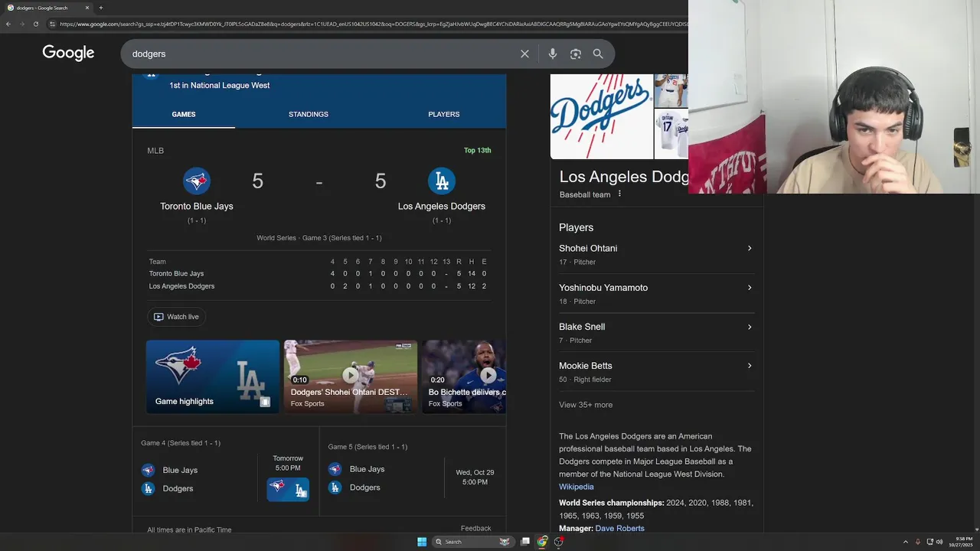Click World Series Game 3 series text

319,238
